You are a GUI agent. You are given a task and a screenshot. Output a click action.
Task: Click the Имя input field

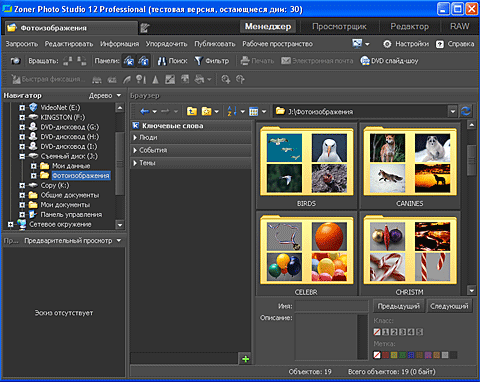pyautogui.click(x=332, y=306)
